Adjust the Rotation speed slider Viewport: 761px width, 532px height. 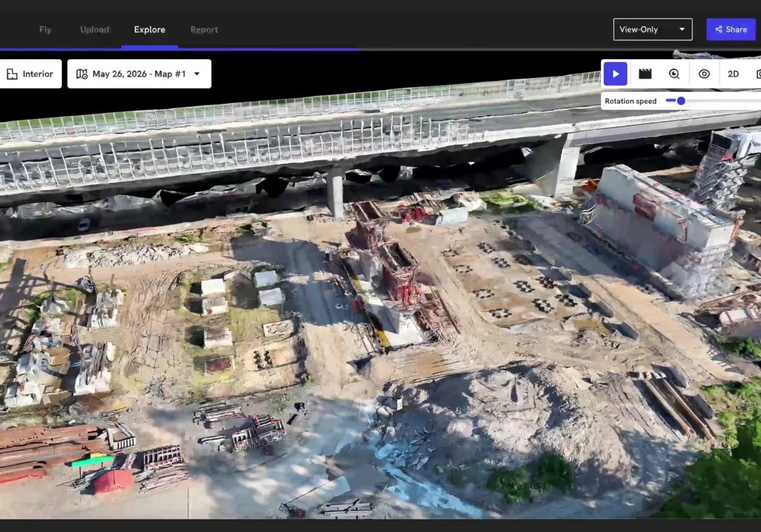pyautogui.click(x=681, y=101)
